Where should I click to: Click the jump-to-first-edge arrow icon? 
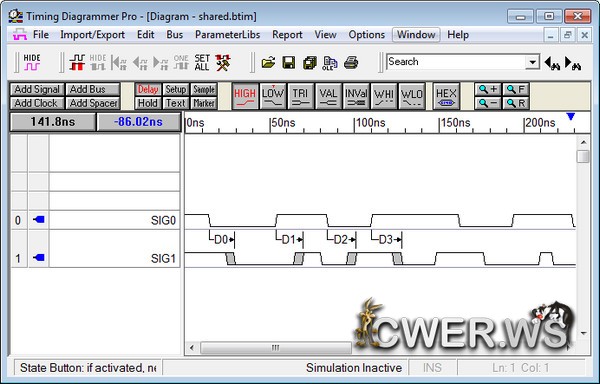pos(119,62)
